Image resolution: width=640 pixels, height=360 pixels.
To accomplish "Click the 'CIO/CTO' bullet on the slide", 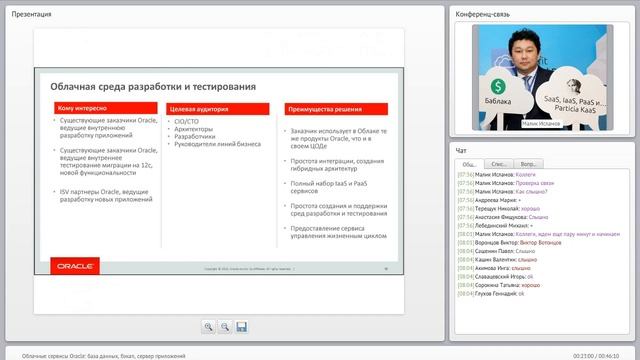I will point(187,122).
